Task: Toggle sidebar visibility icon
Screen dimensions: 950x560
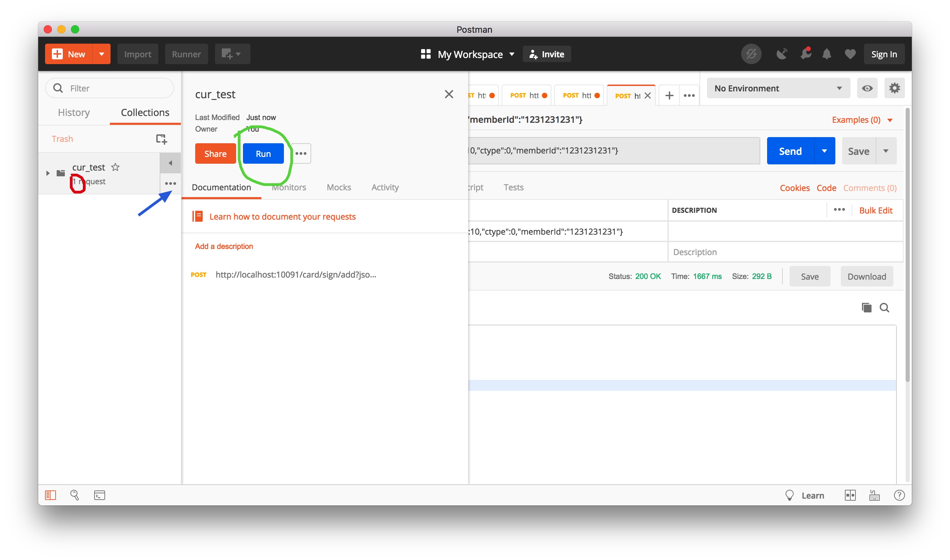Action: coord(51,495)
